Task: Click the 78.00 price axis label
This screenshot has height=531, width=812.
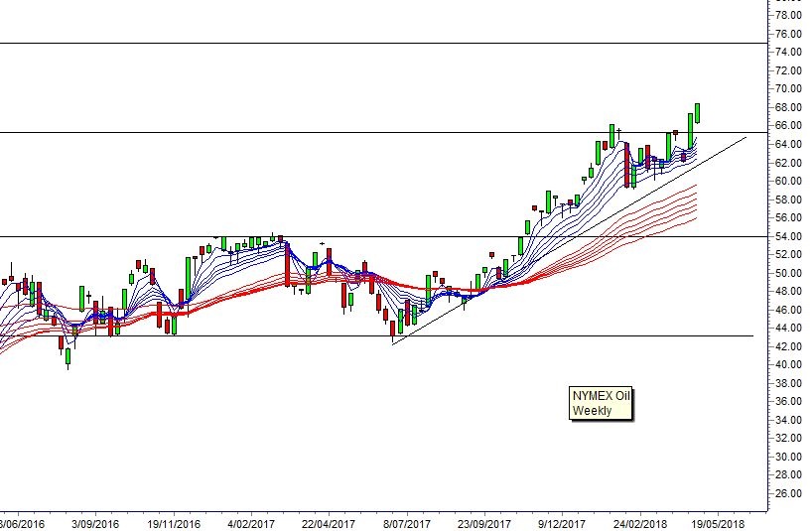Action: point(789,16)
